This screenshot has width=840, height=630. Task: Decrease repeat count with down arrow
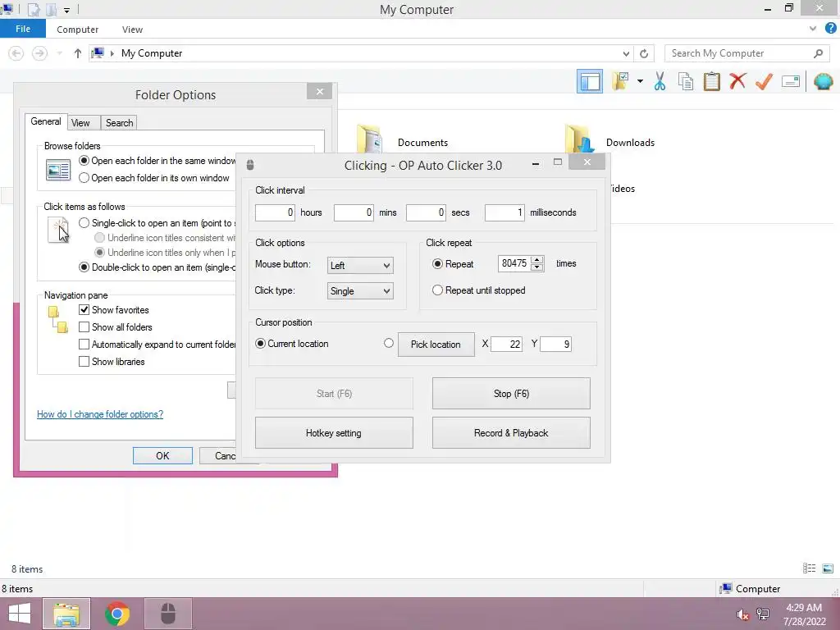point(536,267)
